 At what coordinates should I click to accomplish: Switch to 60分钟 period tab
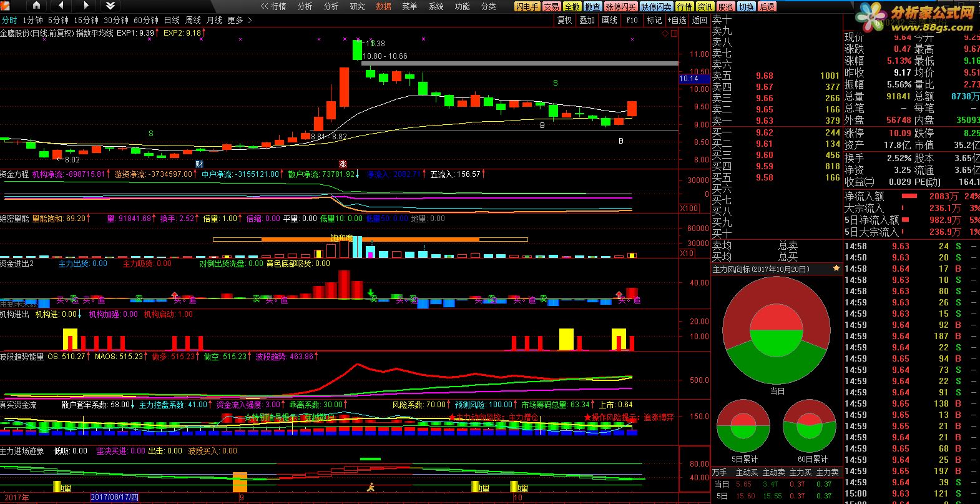pyautogui.click(x=146, y=20)
